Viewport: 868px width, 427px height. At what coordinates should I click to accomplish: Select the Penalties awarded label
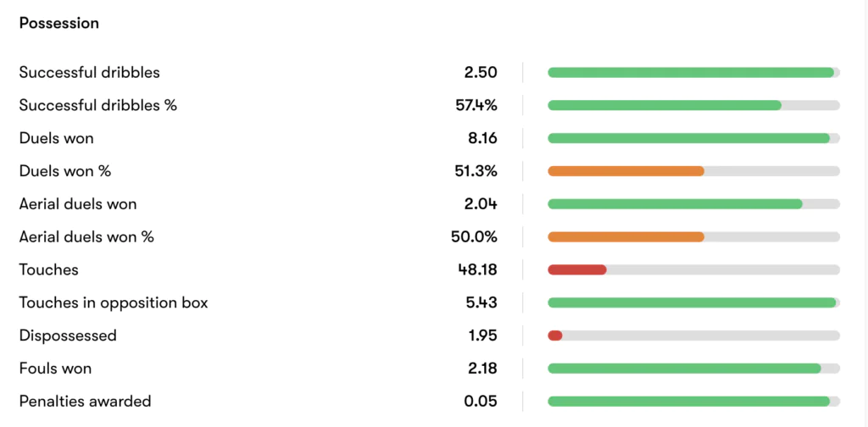click(x=85, y=402)
